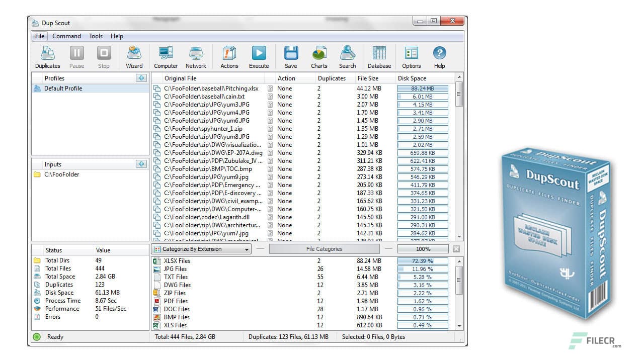This screenshot has width=644, height=362.
Task: Click the file icon beside Lagarith.dll
Action: pos(157,217)
